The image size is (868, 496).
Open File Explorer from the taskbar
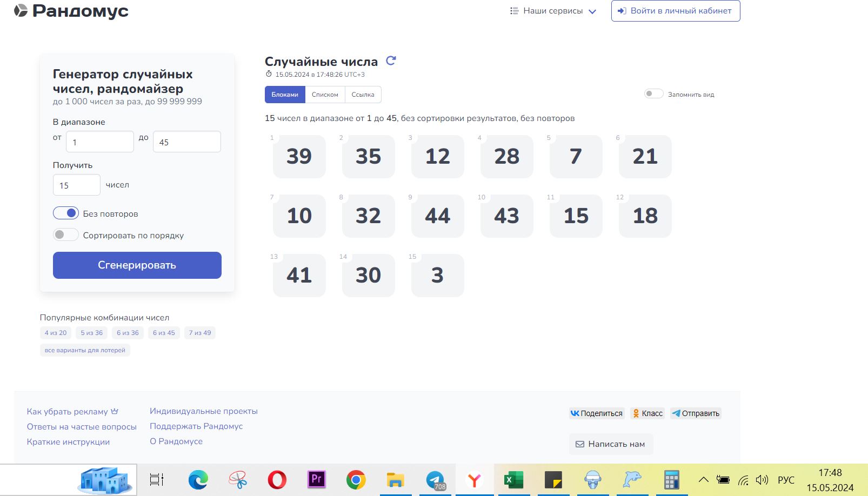(x=396, y=479)
